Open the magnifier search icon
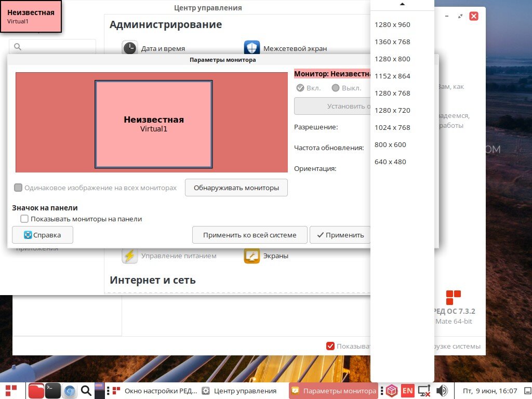532x399 pixels. 86,390
